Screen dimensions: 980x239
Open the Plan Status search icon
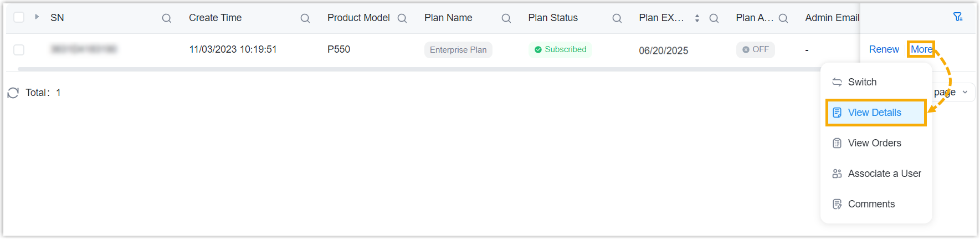pos(617,18)
